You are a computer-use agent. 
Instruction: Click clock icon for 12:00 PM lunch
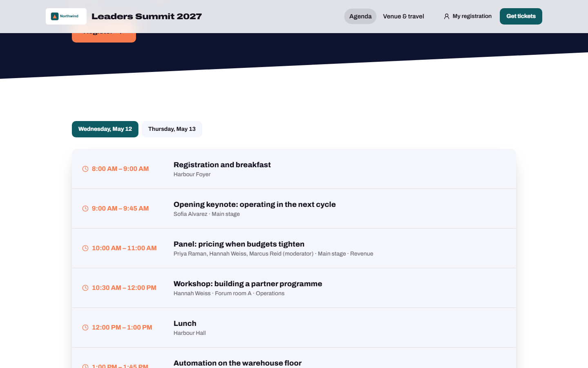(85, 328)
